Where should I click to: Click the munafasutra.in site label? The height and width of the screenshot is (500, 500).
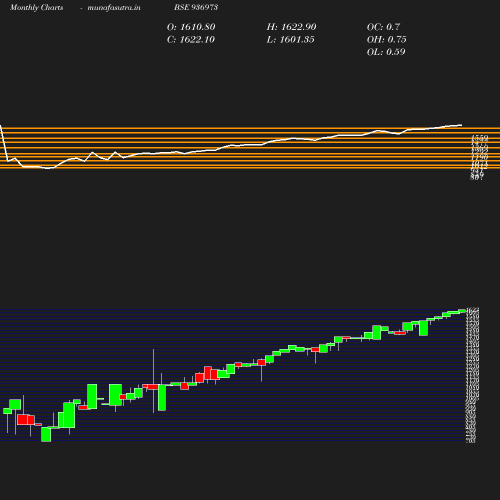[114, 7]
